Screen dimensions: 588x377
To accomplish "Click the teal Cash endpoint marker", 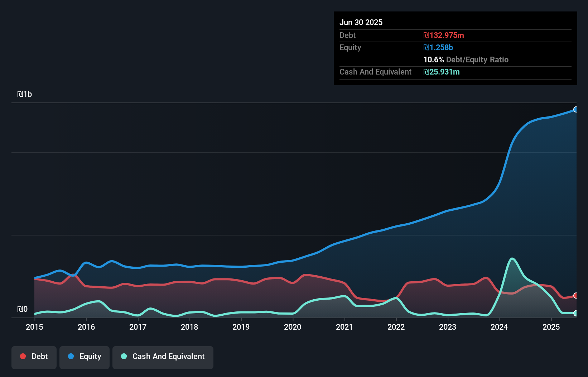I will point(575,313).
